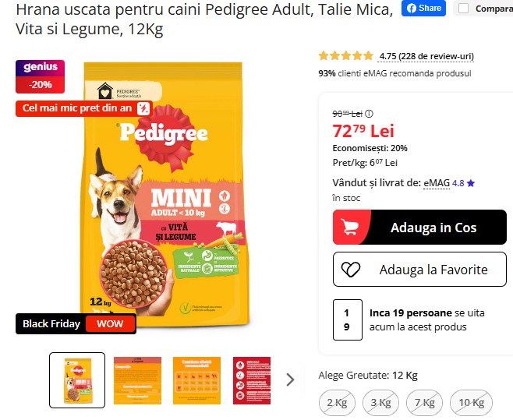Click the eMAG seller link

pos(437,183)
